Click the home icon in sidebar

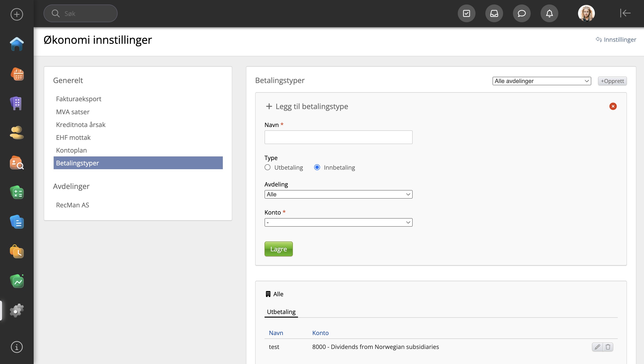tap(17, 44)
